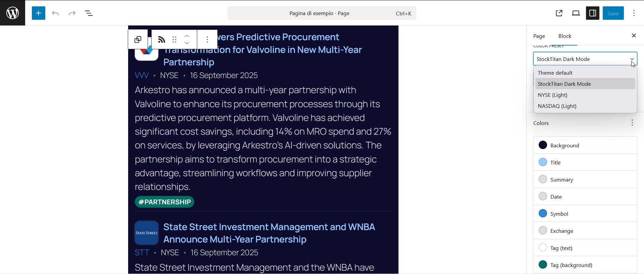Click the RSS block type icon
The height and width of the screenshot is (274, 644).
click(x=161, y=40)
